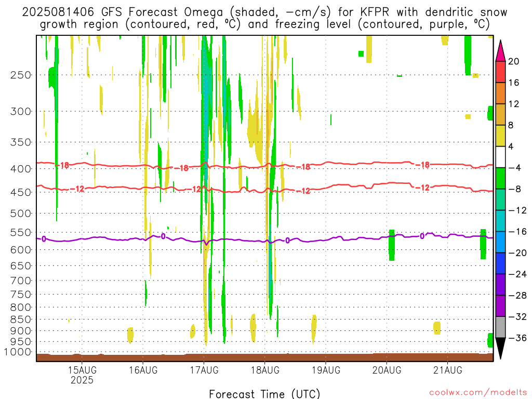
Task: Click the 650 pressure level label
Action: pos(21,265)
